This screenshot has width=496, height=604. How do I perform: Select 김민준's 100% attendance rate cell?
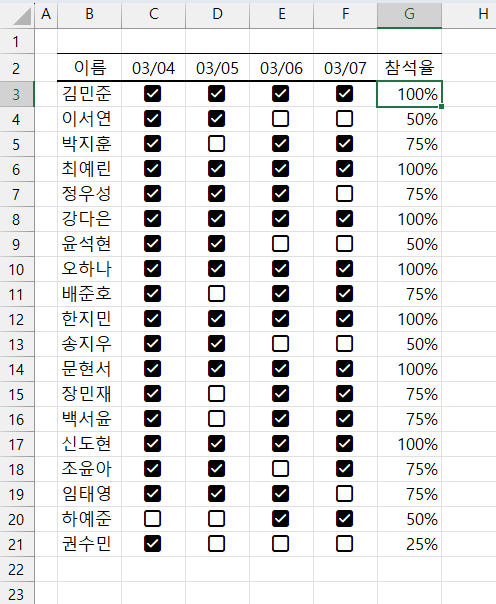[409, 94]
